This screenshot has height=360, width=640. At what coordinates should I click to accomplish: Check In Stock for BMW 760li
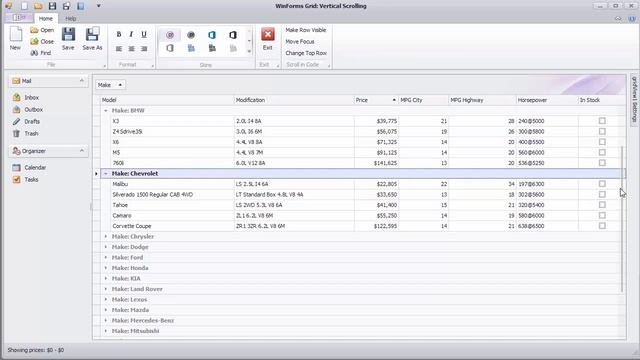[602, 163]
